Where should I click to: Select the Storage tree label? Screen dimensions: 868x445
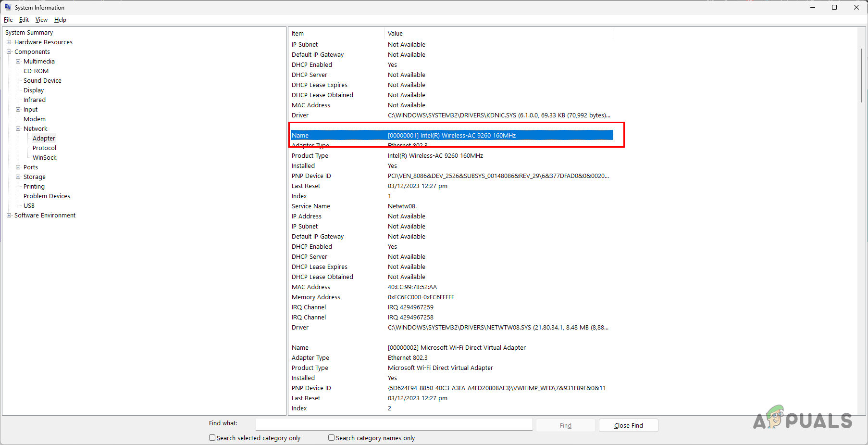[35, 177]
